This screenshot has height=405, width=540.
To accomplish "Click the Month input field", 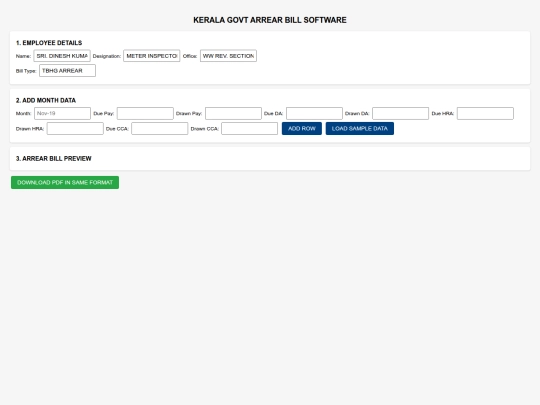I will [x=62, y=113].
